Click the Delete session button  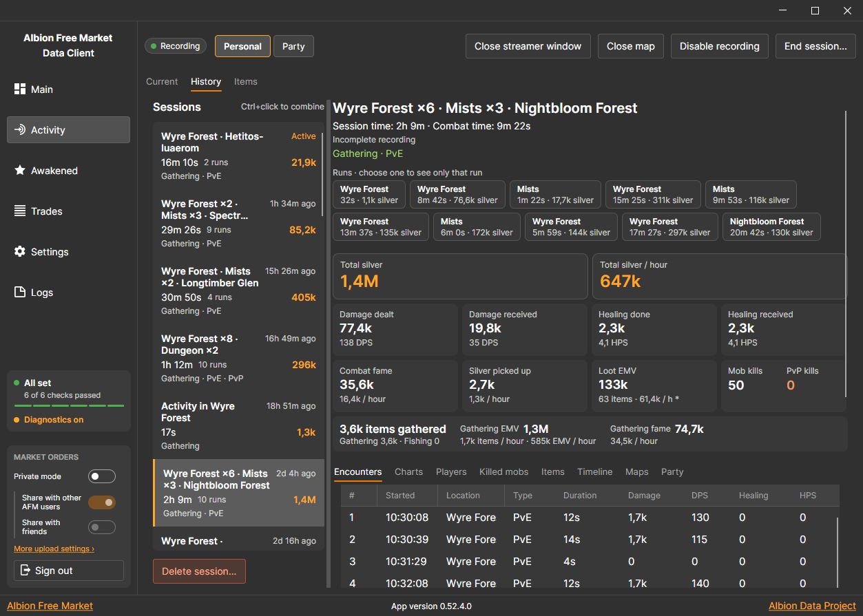[x=199, y=571]
